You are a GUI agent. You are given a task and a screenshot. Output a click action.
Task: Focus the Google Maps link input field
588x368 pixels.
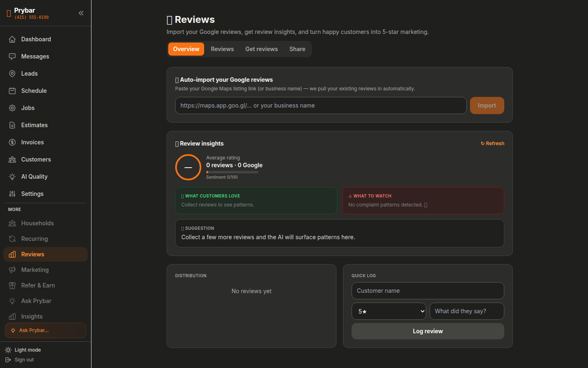321,105
